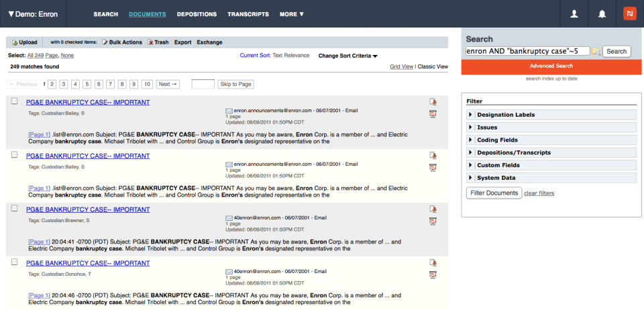Expand Coding Fields filter
This screenshot has width=644, height=310.
tap(551, 140)
